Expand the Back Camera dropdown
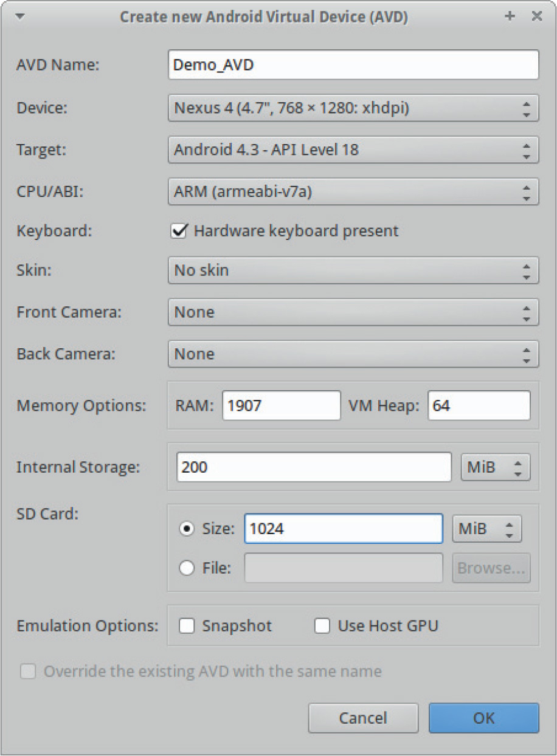The width and height of the screenshot is (557, 756). pyautogui.click(x=353, y=354)
